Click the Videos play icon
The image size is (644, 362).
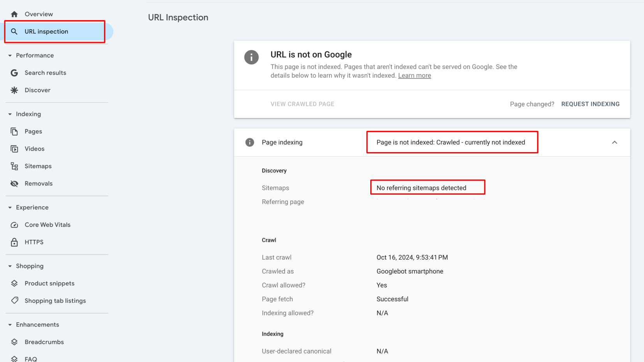click(x=14, y=149)
